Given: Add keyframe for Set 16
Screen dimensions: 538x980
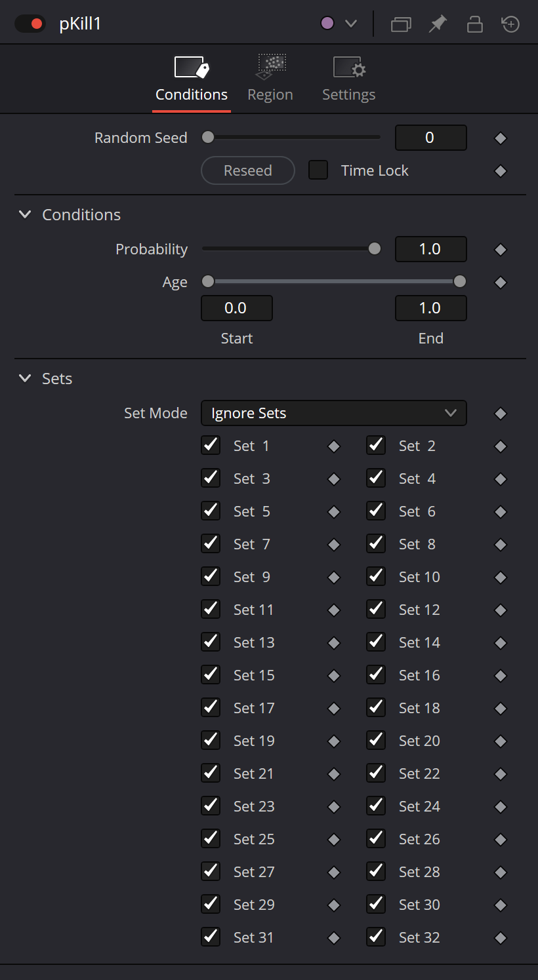Looking at the screenshot, I should 501,676.
